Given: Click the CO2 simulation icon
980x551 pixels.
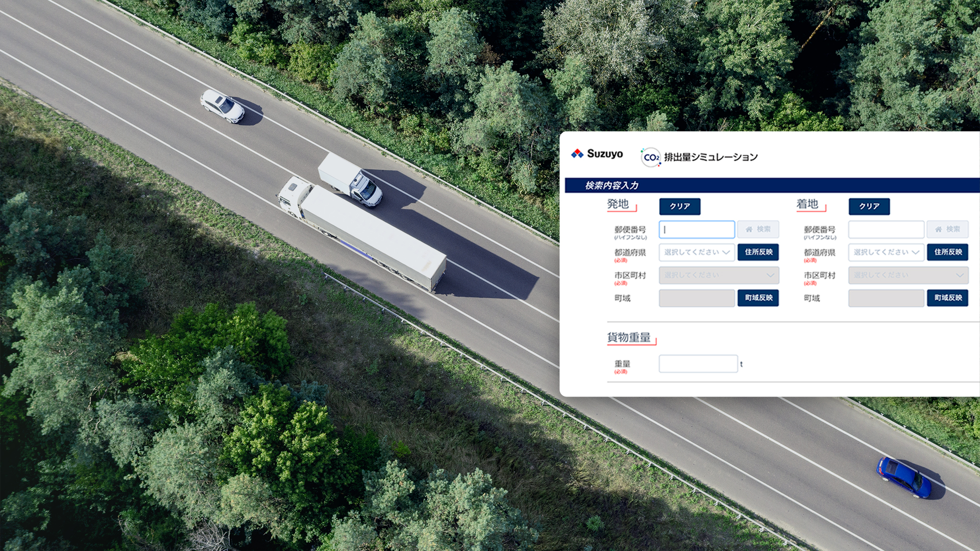Looking at the screenshot, I should 650,157.
